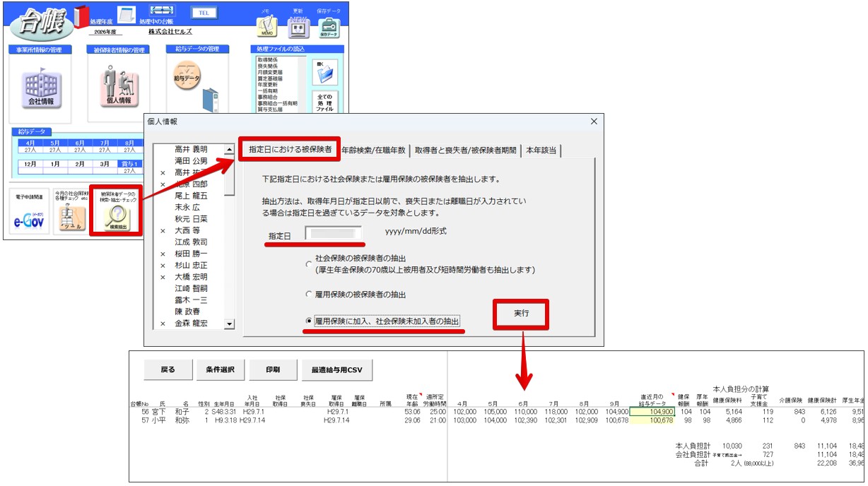Select 陳 政春 in employee list
The height and width of the screenshot is (486, 868).
click(192, 311)
